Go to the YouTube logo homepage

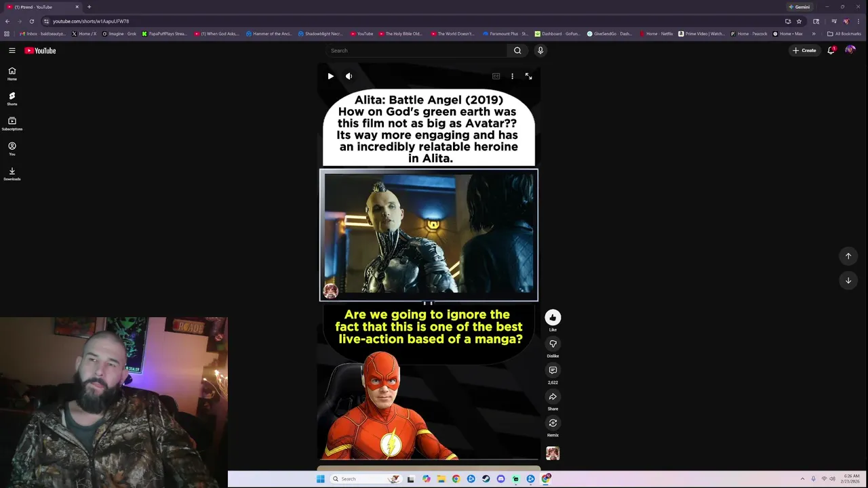41,50
